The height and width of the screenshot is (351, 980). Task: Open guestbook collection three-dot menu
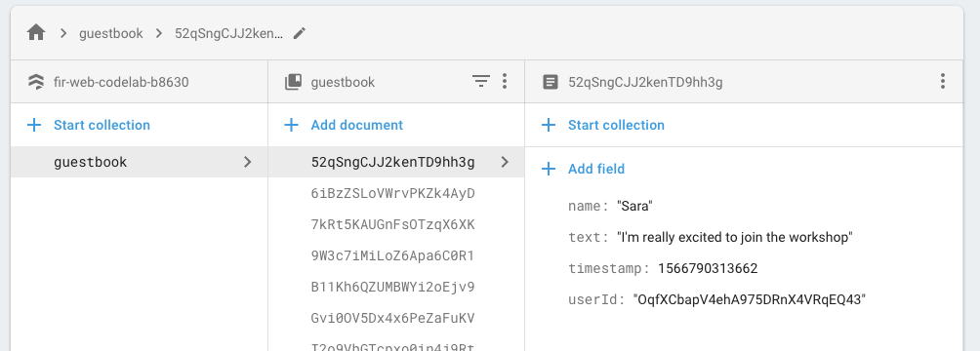[x=505, y=81]
